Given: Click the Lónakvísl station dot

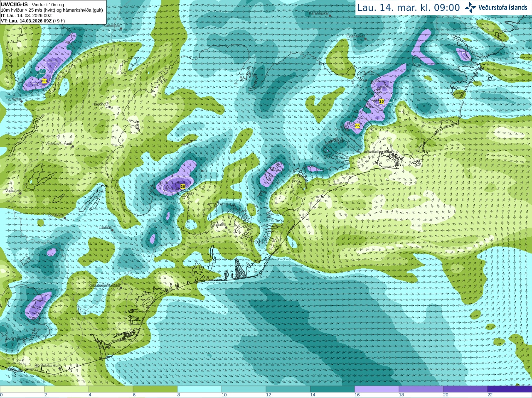Looking at the screenshot, I should (x=65, y=218).
